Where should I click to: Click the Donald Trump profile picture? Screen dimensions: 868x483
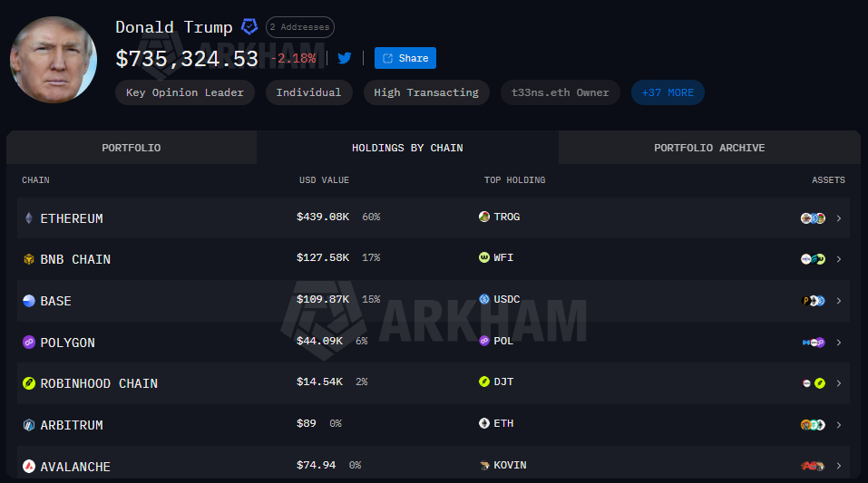pos(54,60)
